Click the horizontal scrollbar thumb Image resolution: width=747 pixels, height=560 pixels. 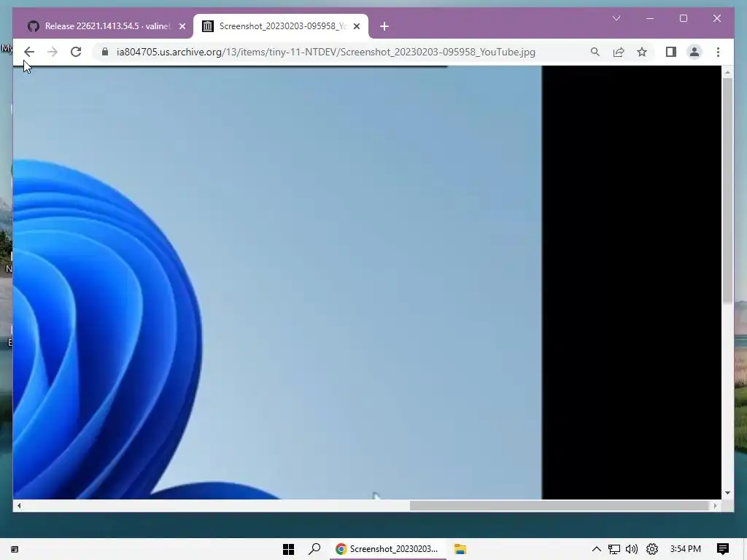[x=560, y=506]
